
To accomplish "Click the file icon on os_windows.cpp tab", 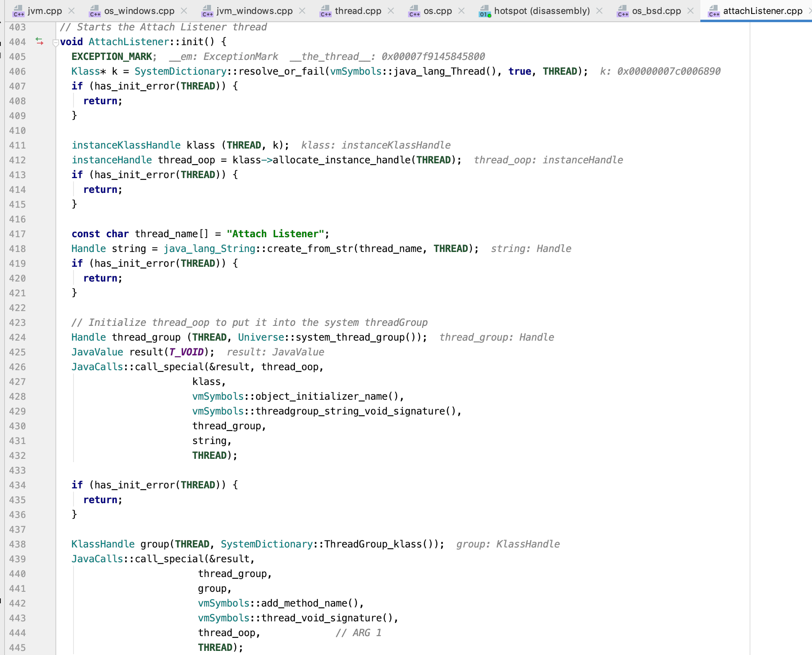I will point(95,11).
